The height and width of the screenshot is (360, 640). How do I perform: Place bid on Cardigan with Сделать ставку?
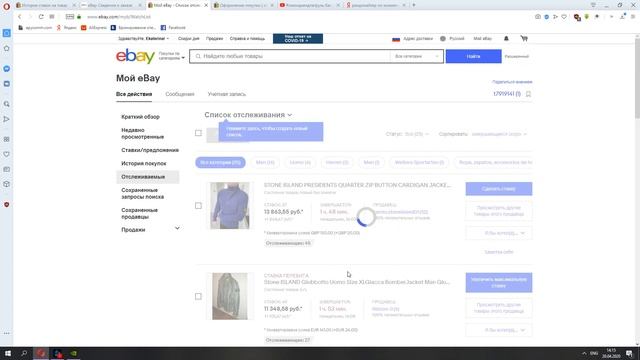point(499,189)
